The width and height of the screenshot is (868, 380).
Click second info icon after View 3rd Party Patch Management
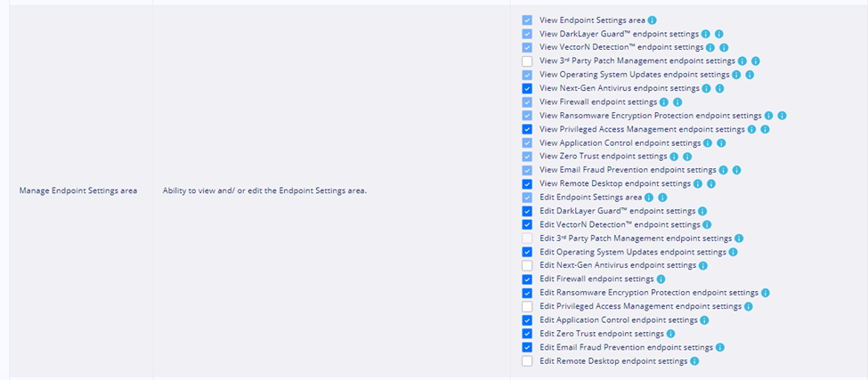click(756, 61)
